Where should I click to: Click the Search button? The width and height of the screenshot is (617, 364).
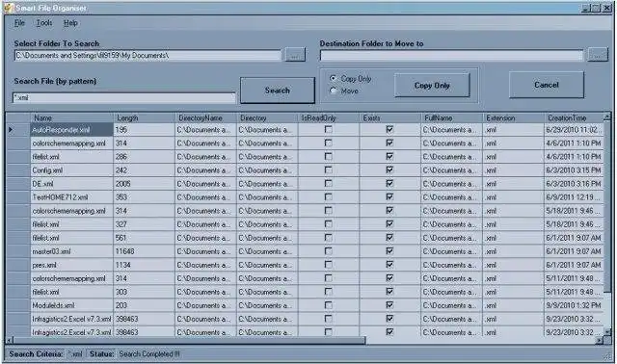click(x=278, y=91)
